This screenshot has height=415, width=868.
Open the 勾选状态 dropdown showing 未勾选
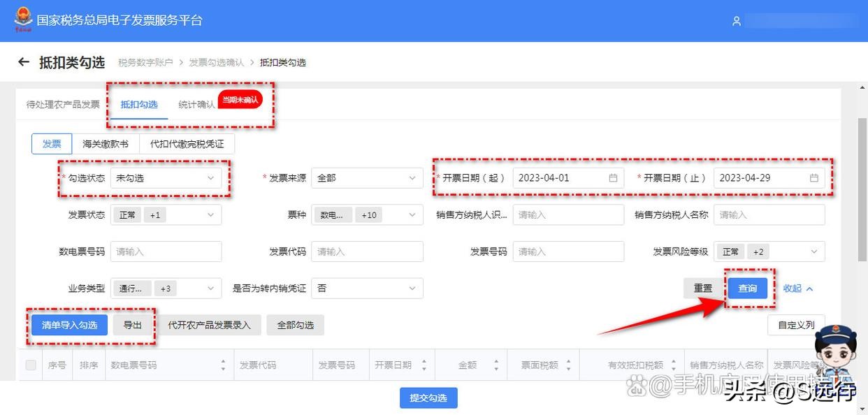166,177
